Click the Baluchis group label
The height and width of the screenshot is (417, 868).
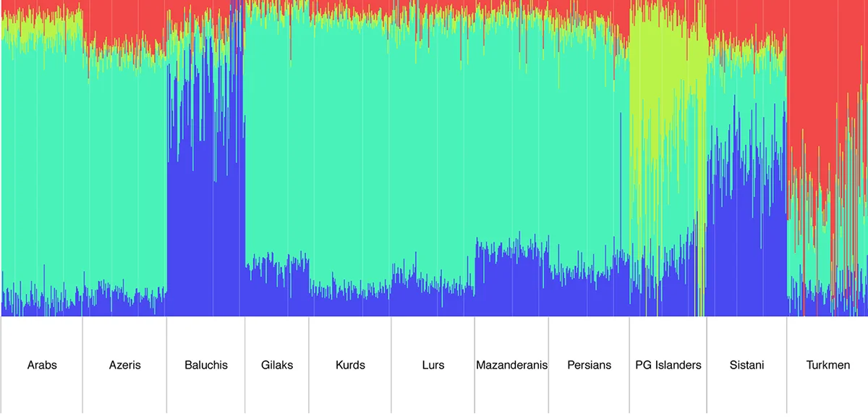(x=206, y=365)
